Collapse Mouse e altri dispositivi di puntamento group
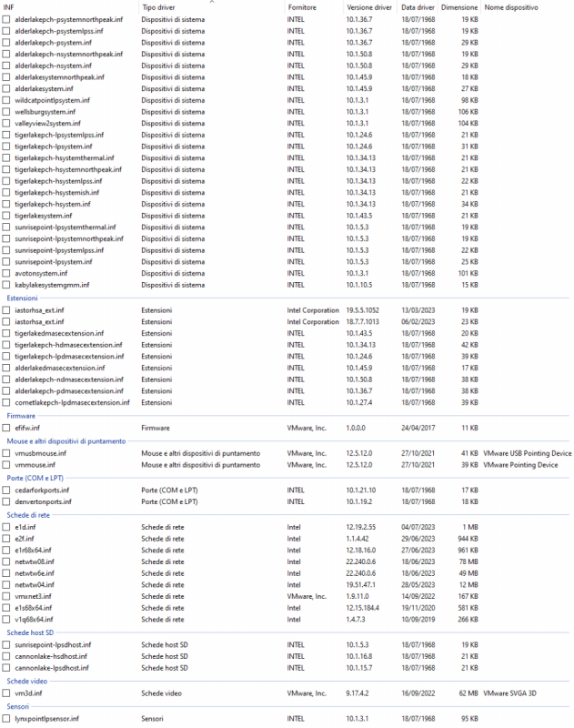Viewport: 574px width, 728px height. [x=66, y=441]
